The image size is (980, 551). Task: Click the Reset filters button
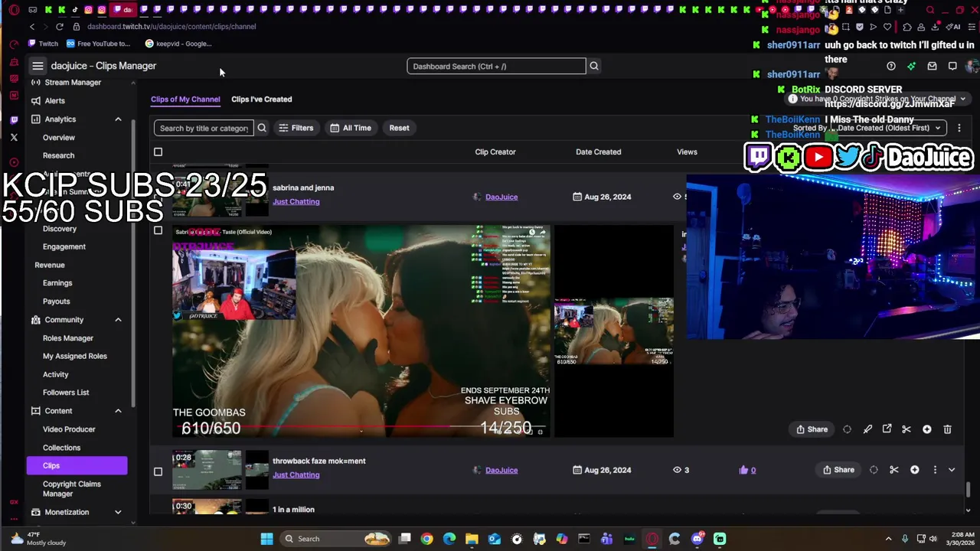[399, 128]
